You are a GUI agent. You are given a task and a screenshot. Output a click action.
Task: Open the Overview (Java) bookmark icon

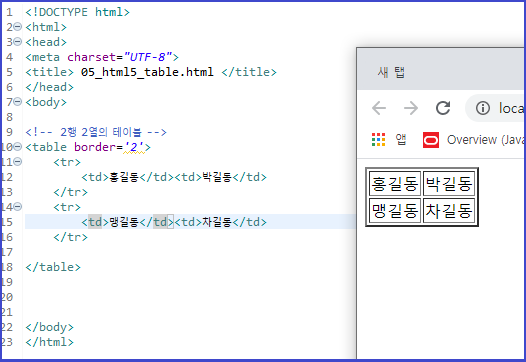(431, 140)
